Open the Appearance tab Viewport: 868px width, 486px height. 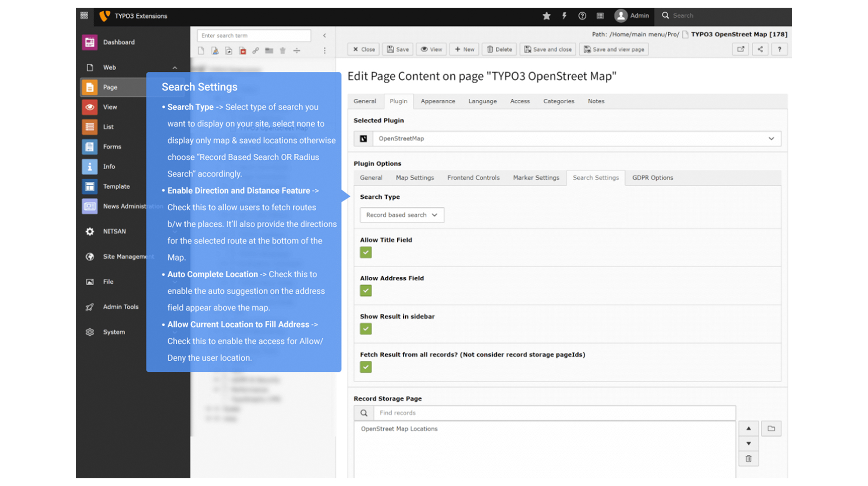click(438, 101)
